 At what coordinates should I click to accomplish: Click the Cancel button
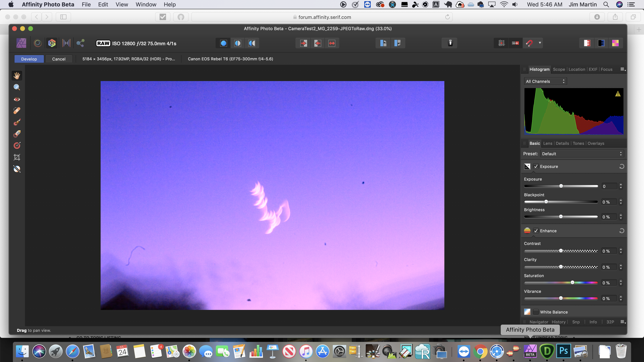click(x=59, y=59)
